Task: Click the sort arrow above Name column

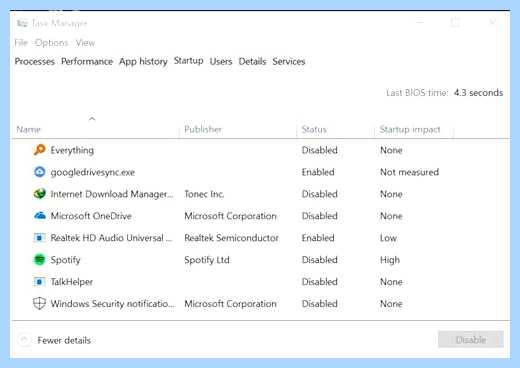Action: (x=92, y=119)
